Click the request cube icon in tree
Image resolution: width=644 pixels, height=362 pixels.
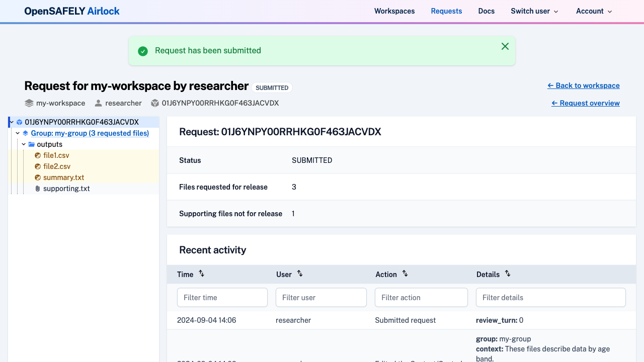tap(19, 122)
